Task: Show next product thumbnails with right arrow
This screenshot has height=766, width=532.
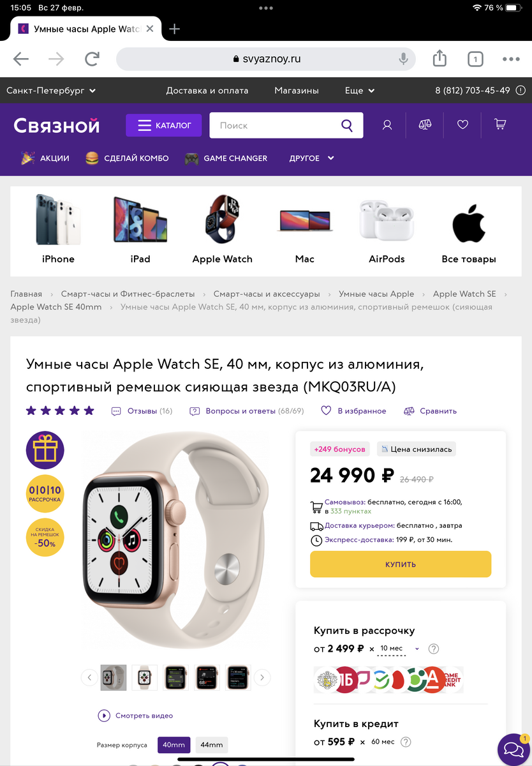Action: (x=262, y=678)
